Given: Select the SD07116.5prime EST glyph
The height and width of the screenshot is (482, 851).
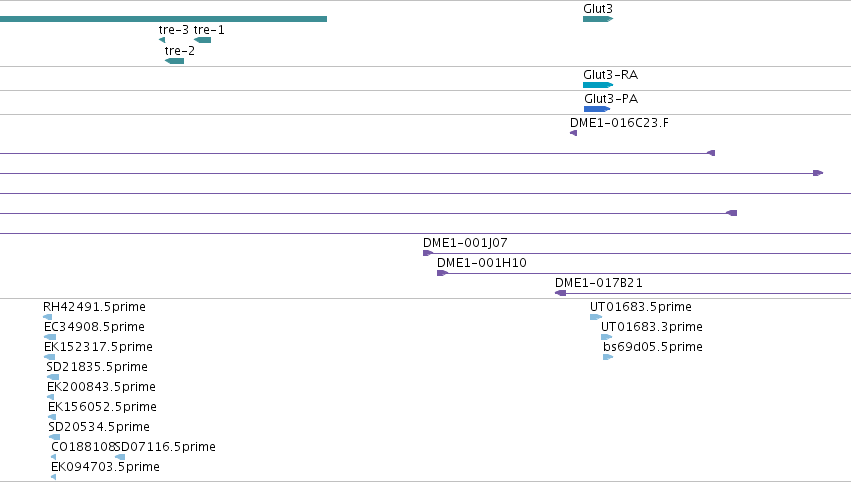Looking at the screenshot, I should 120,457.
